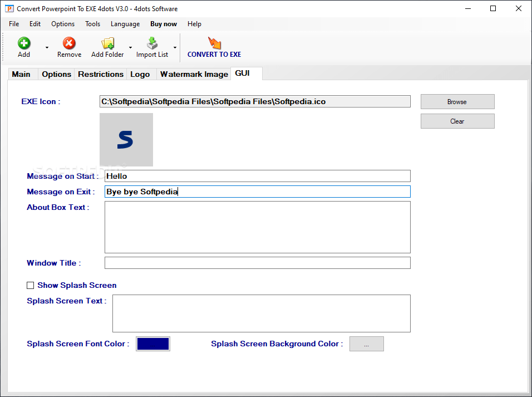The width and height of the screenshot is (532, 397).
Task: Open the Options menu
Action: tap(63, 24)
